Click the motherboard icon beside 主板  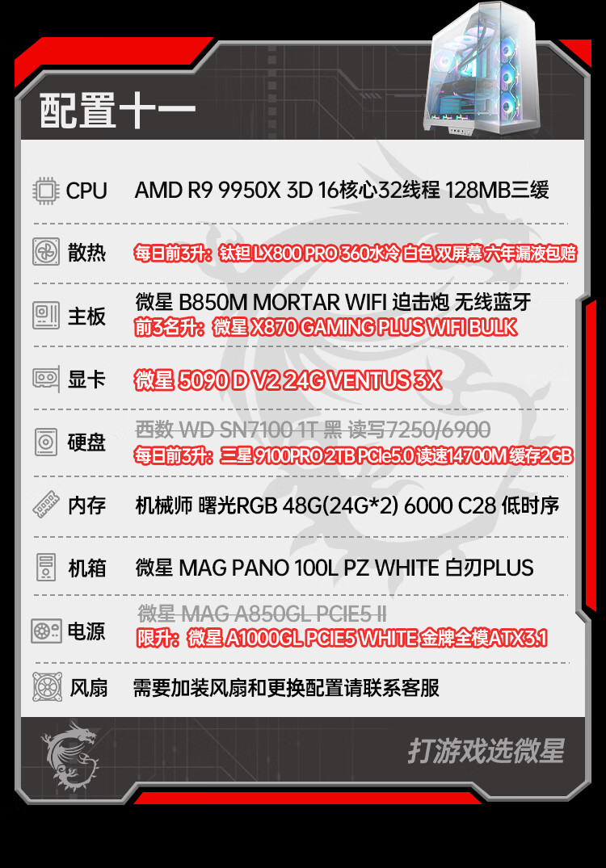tap(46, 316)
